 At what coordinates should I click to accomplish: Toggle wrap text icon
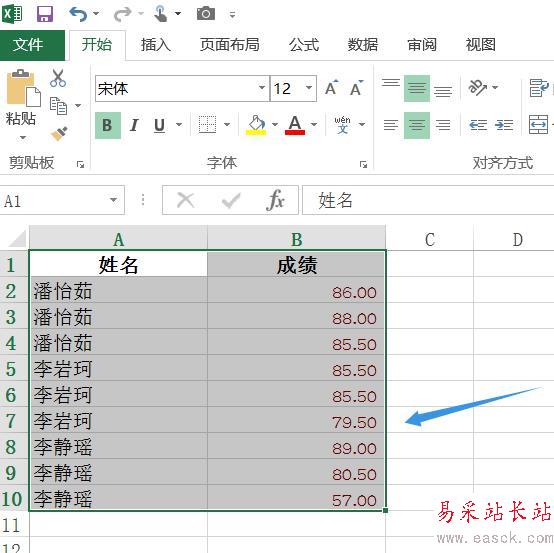(x=538, y=88)
